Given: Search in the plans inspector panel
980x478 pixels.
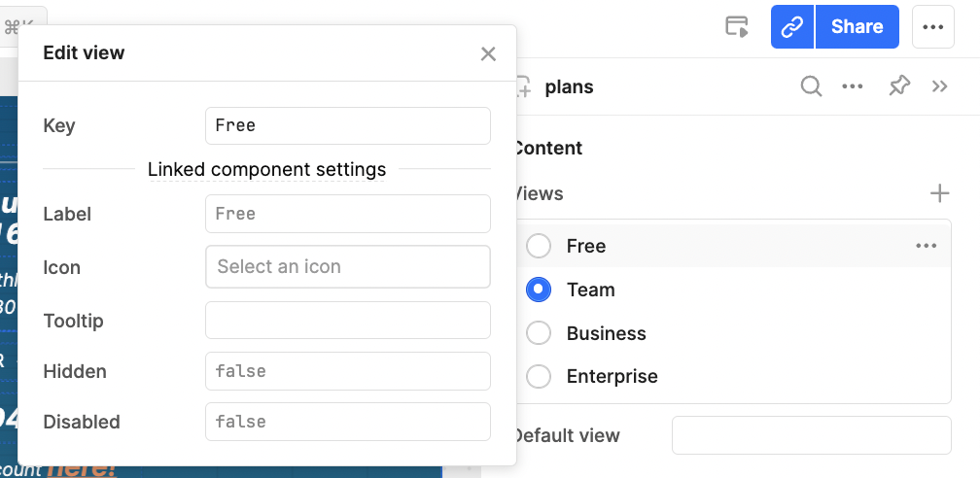Looking at the screenshot, I should 811,86.
